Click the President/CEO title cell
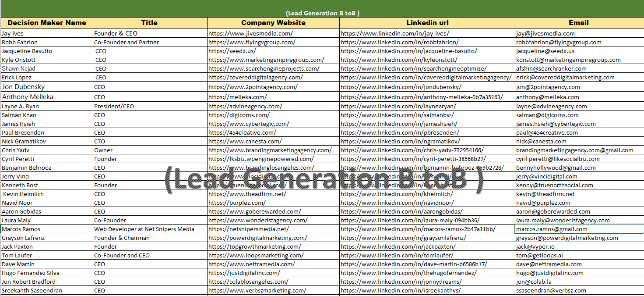This screenshot has height=296, width=644. click(150, 106)
